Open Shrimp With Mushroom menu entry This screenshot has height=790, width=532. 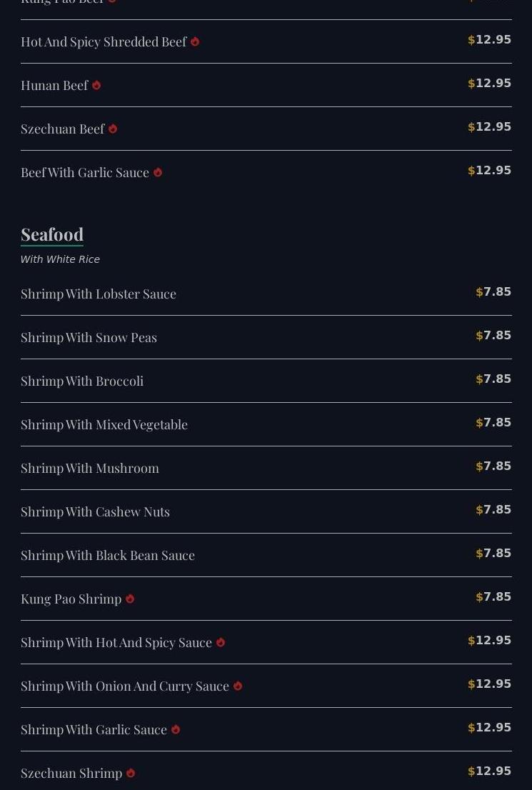[266, 468]
